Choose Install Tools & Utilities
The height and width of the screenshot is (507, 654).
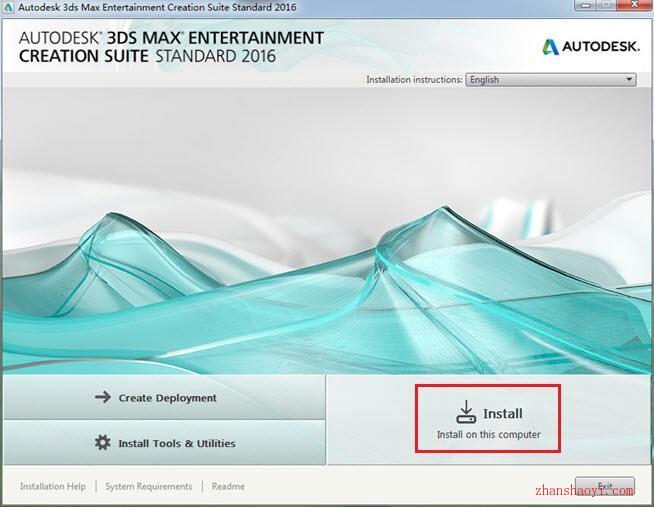(x=164, y=442)
